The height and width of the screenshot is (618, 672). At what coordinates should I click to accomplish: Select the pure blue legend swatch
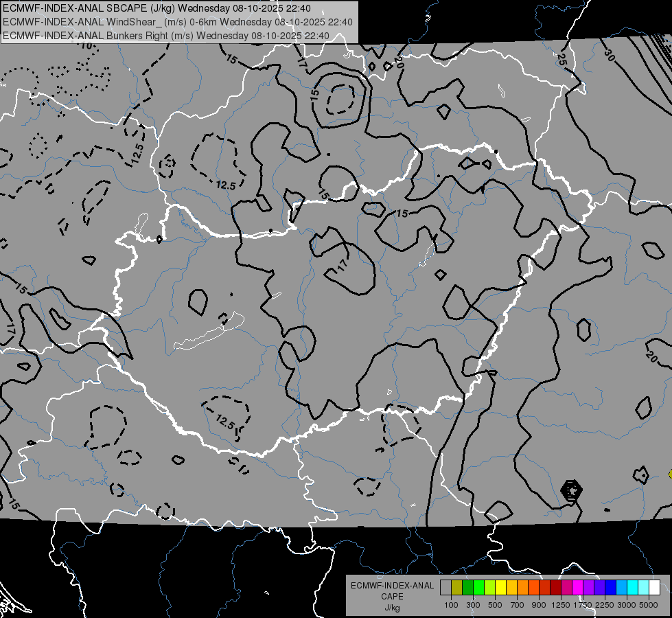611,588
